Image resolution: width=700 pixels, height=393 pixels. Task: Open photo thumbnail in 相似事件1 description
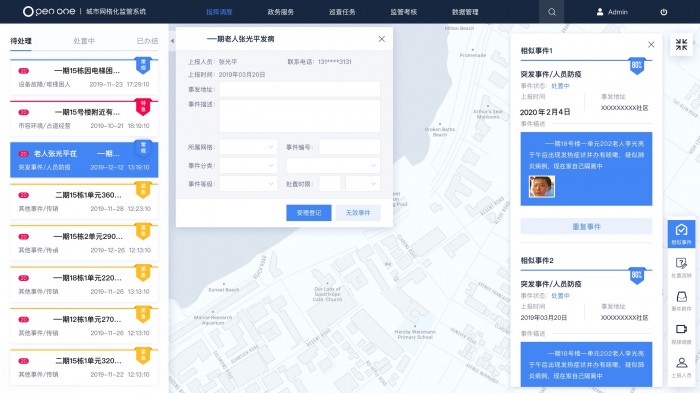(542, 186)
